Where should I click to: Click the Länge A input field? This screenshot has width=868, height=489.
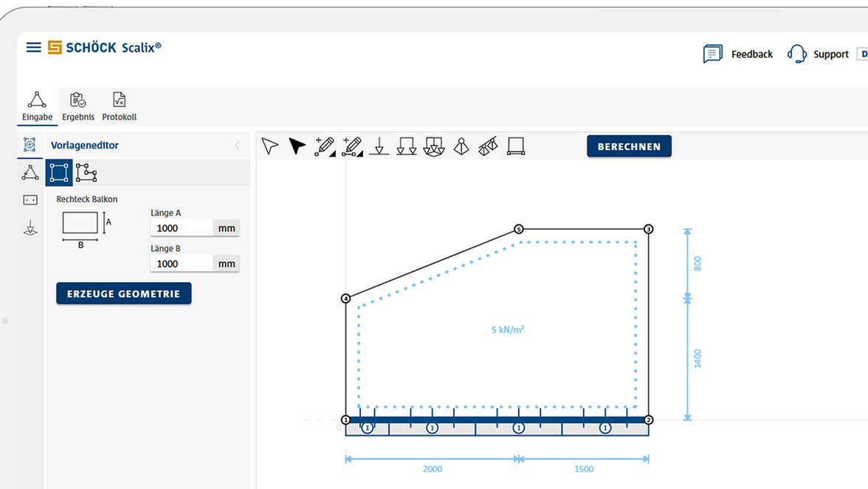tap(182, 228)
